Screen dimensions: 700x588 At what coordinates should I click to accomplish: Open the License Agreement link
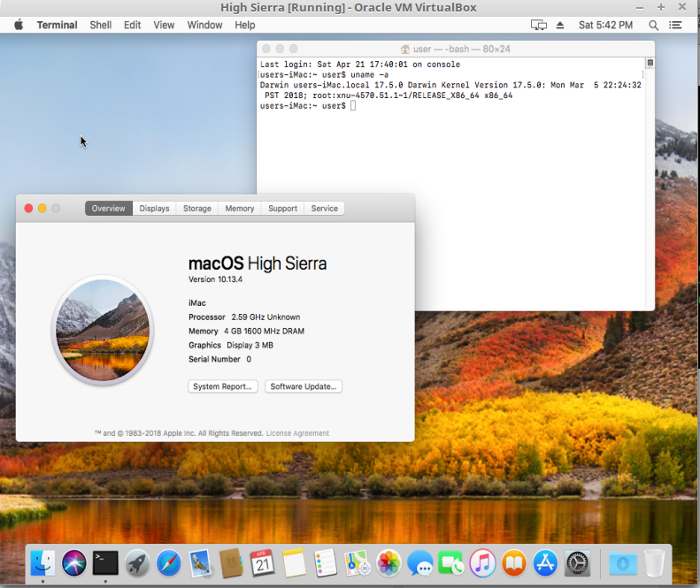point(297,433)
